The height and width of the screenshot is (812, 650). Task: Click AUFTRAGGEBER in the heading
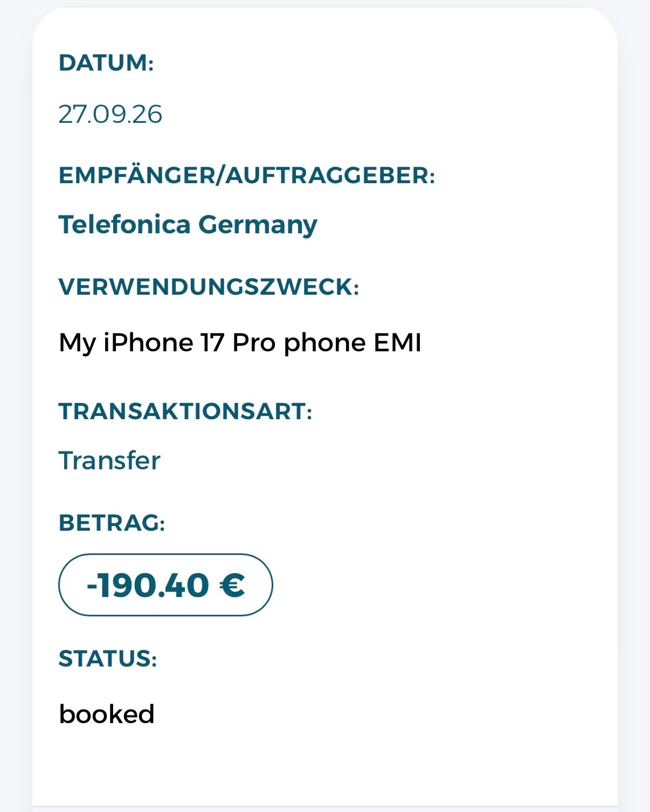tap(330, 175)
